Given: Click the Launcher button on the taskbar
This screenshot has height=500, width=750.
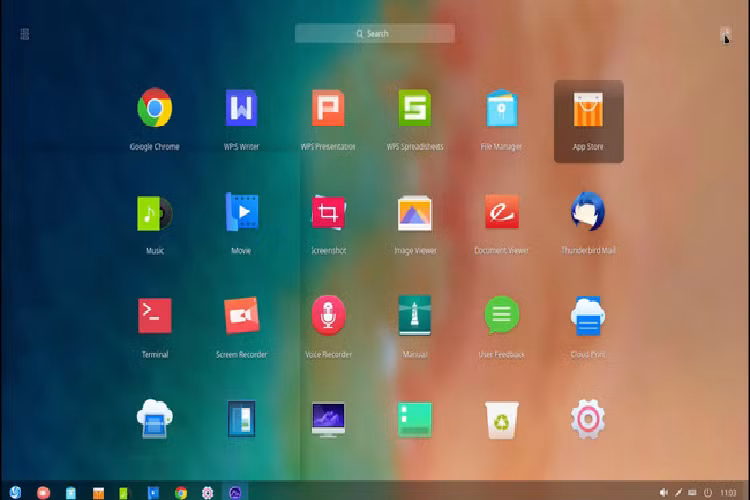Looking at the screenshot, I should [x=15, y=492].
